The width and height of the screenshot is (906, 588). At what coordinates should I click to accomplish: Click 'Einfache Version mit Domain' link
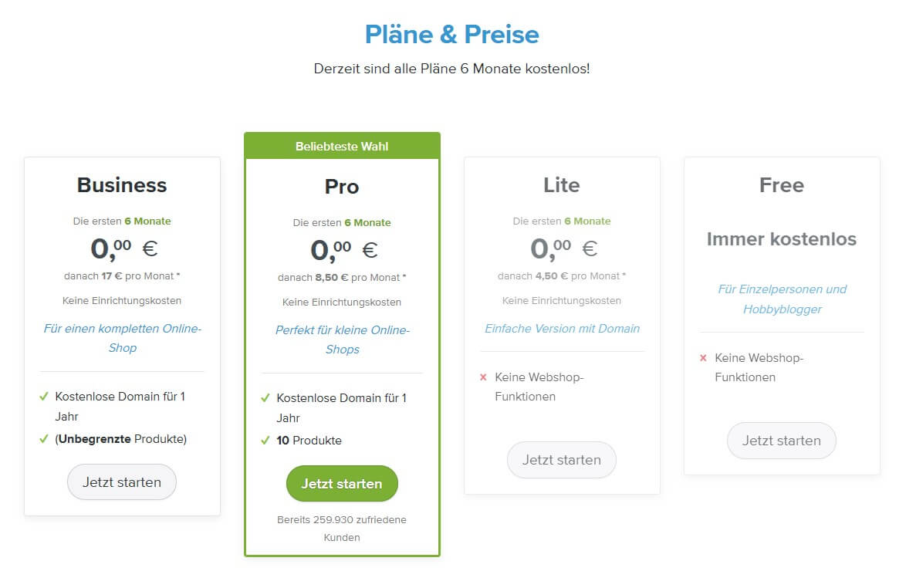pos(562,329)
